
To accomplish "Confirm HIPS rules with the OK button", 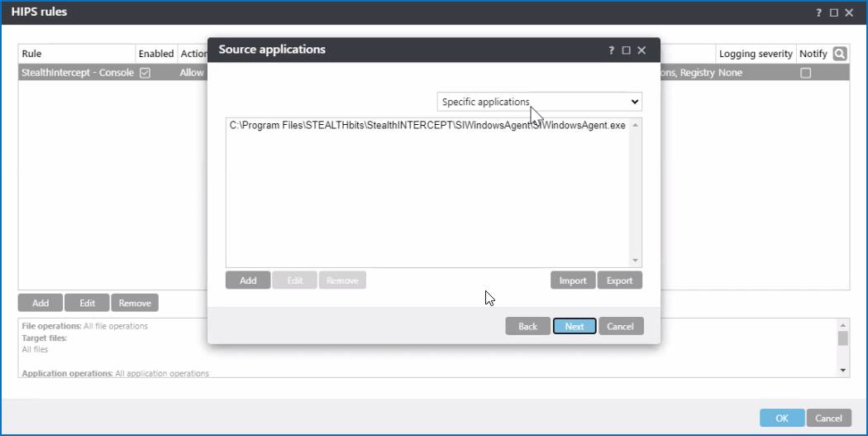I will (x=781, y=418).
